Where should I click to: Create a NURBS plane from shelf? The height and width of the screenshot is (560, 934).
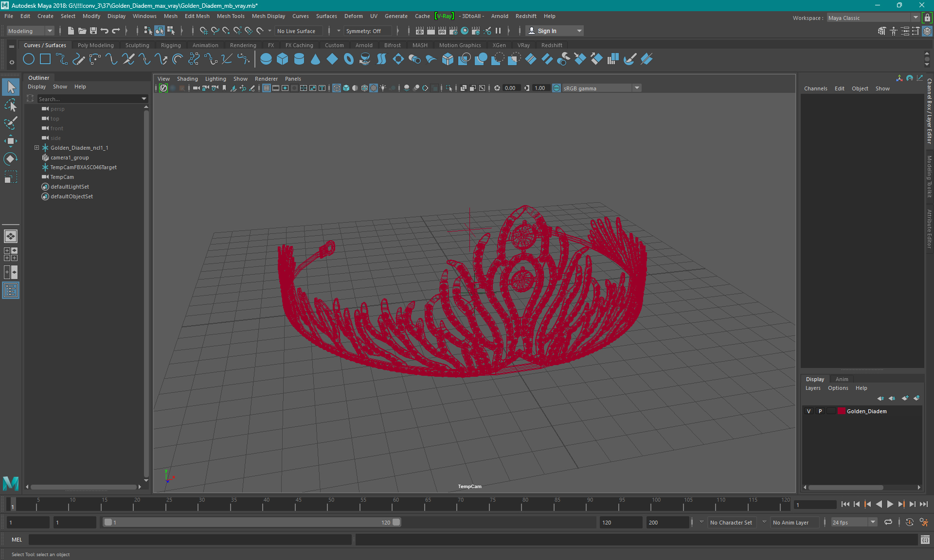332,59
